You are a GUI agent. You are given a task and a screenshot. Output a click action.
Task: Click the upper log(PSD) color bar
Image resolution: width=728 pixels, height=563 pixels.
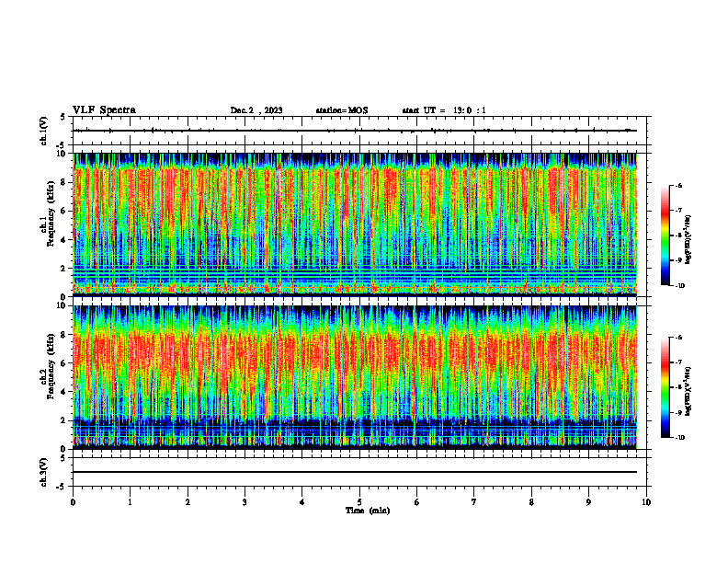click(x=665, y=236)
